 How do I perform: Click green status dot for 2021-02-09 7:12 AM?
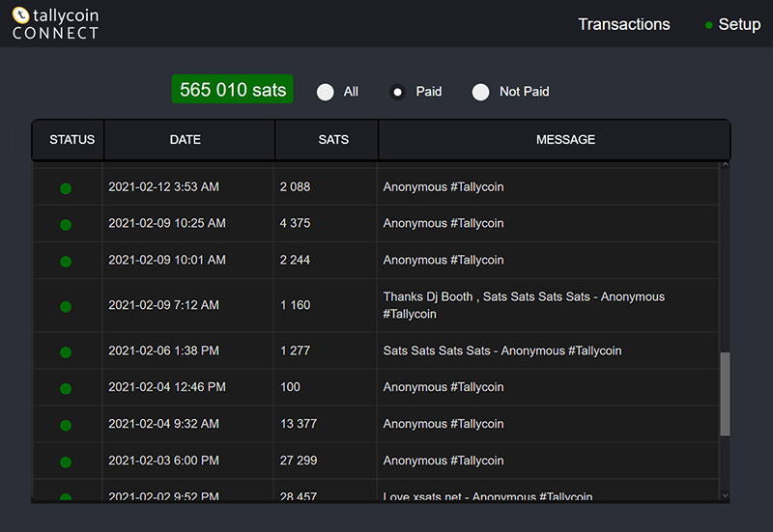point(66,306)
